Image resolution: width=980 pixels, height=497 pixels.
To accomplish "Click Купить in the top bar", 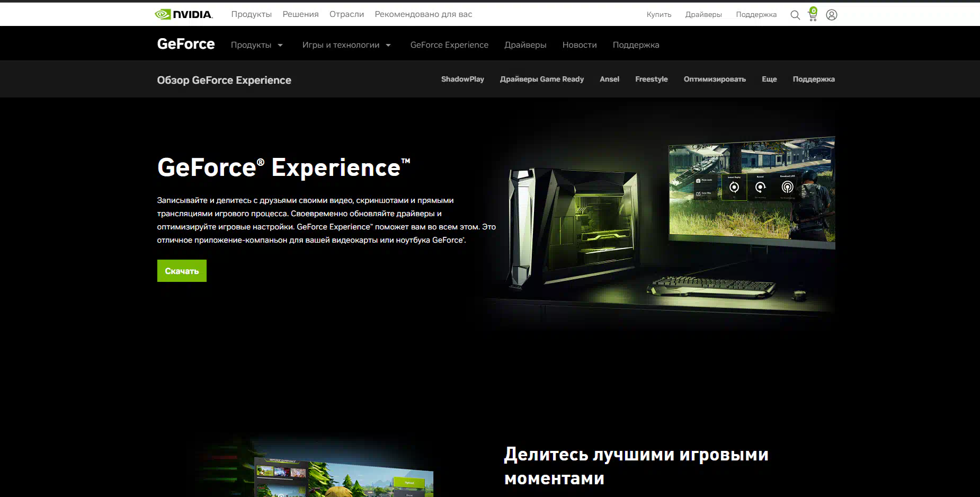I will click(658, 14).
